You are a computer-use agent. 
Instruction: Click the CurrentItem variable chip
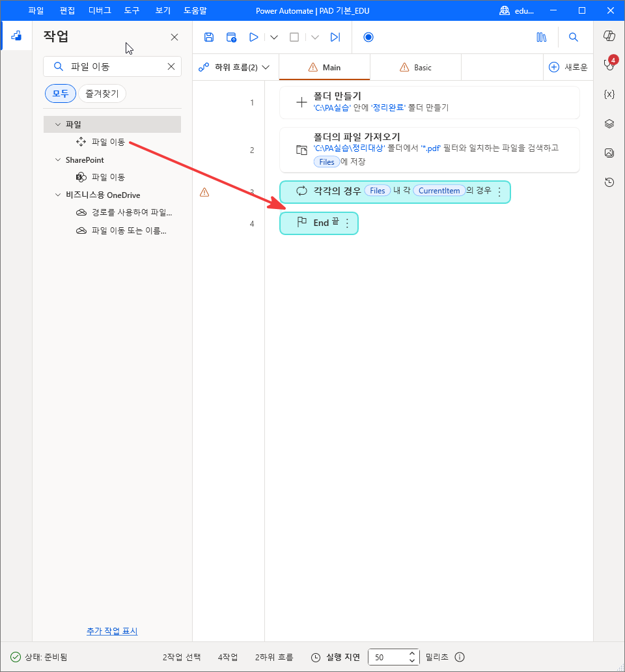click(x=439, y=191)
